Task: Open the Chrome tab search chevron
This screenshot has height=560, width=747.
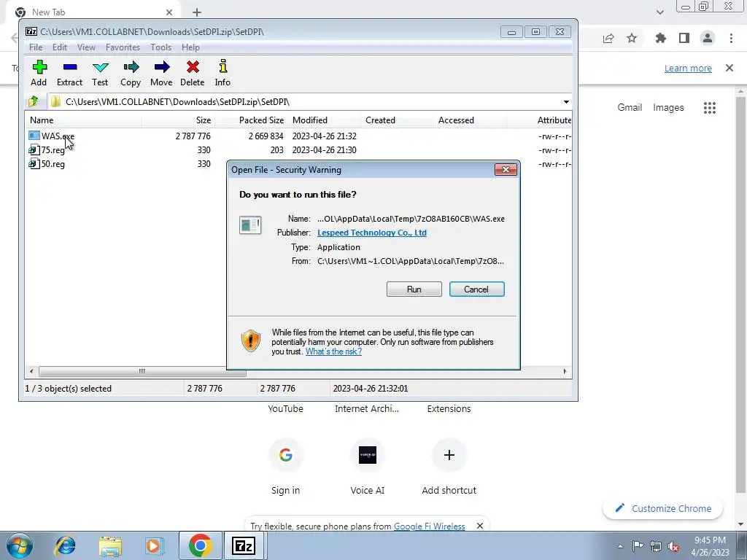Action: (659, 12)
